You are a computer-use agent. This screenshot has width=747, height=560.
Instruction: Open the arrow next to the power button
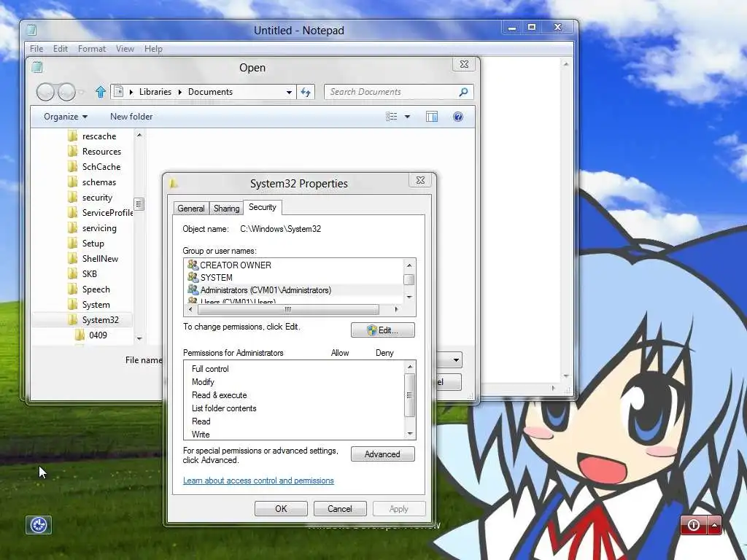(x=714, y=525)
